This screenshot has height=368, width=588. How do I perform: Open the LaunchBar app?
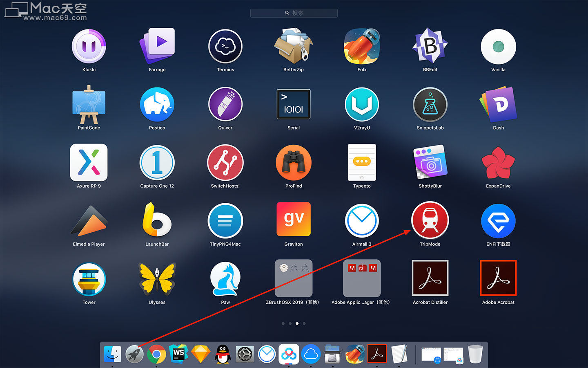(157, 220)
